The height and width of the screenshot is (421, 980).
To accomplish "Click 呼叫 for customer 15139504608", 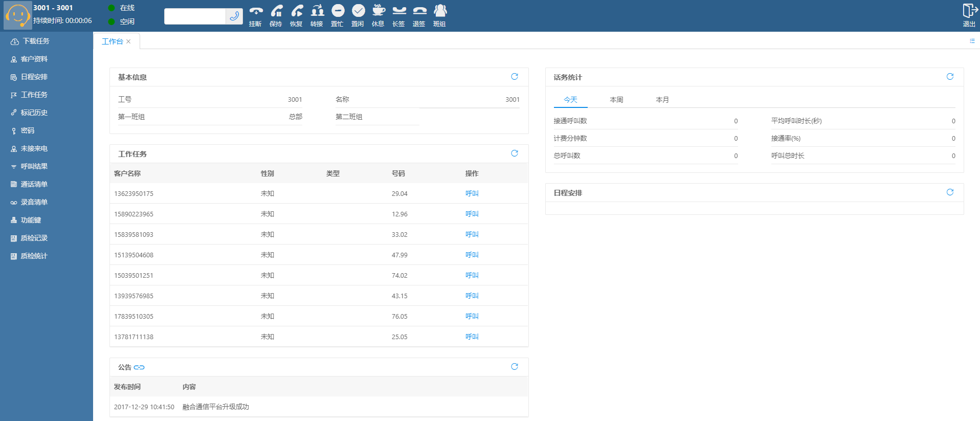I will [472, 255].
